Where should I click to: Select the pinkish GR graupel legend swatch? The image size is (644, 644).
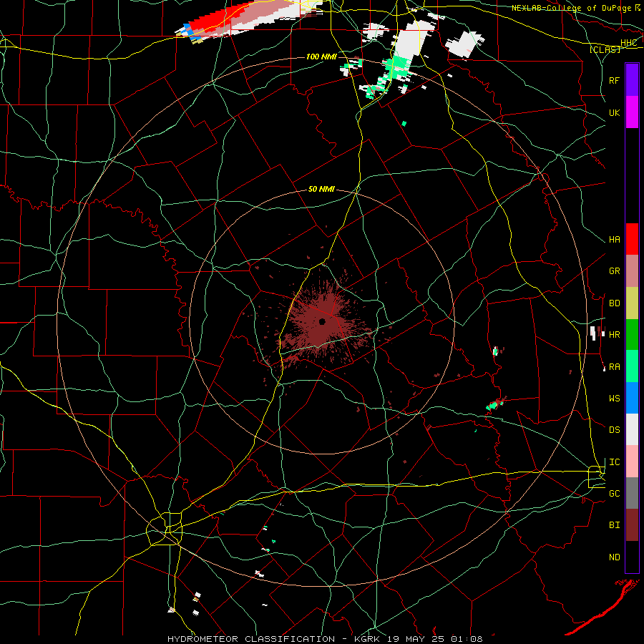(x=632, y=271)
